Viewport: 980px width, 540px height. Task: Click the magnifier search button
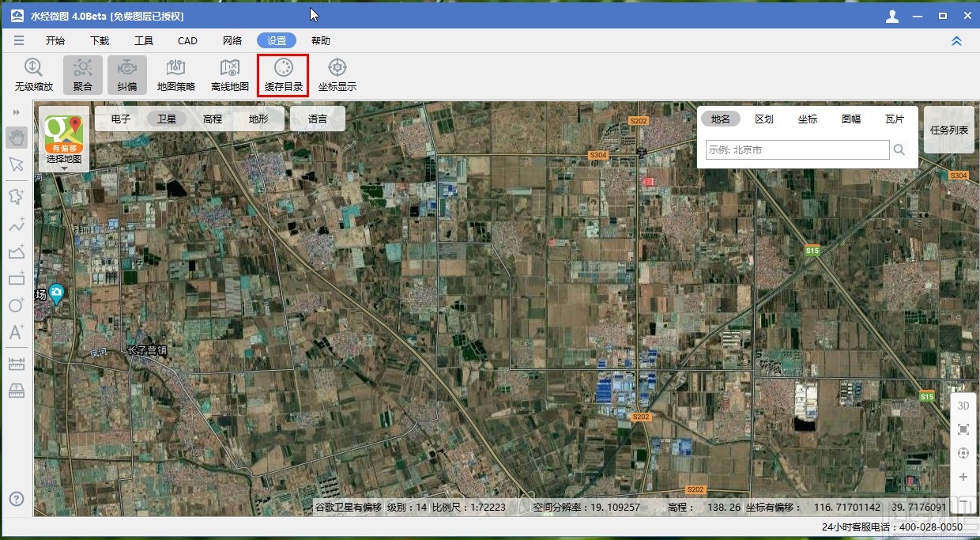pyautogui.click(x=899, y=149)
